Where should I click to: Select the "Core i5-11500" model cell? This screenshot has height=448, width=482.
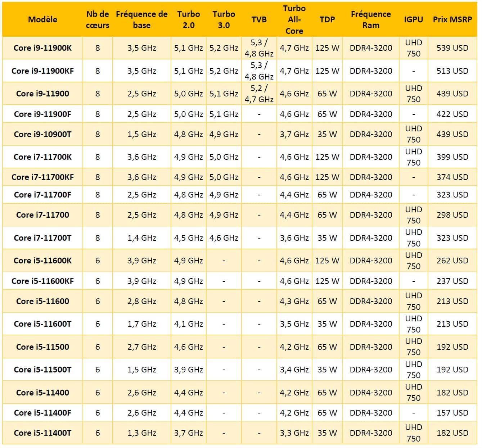42,347
